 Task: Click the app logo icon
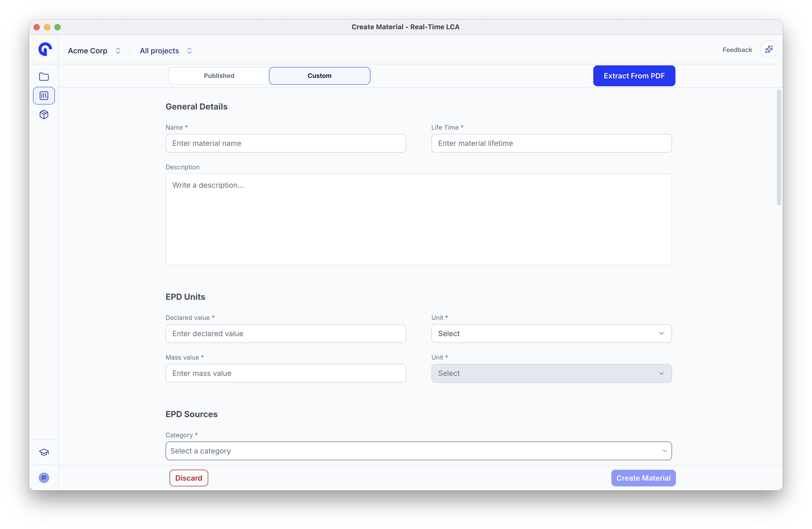(x=45, y=49)
